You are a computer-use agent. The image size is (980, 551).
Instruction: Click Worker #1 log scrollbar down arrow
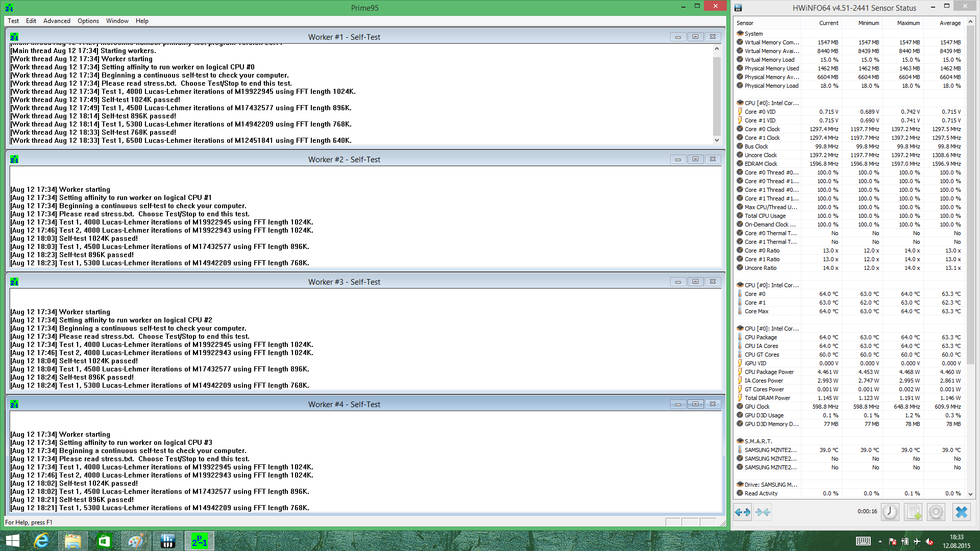pos(717,140)
